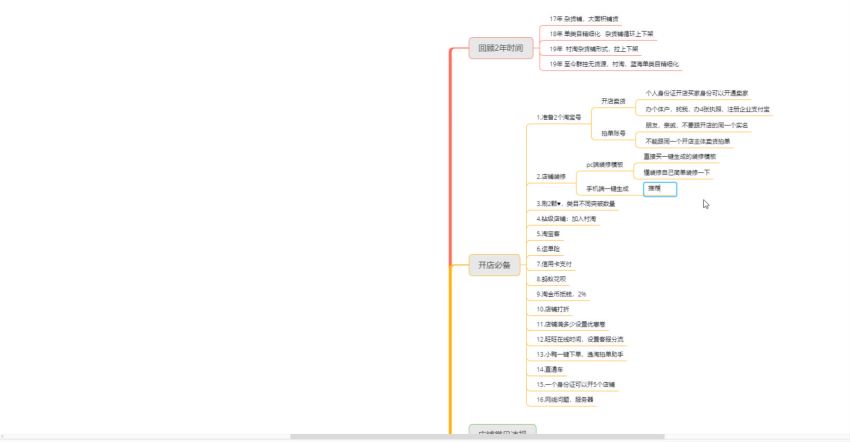Viewport: 850px width, 442px height.
Task: Select the 开店必备 topic node
Action: pos(494,265)
